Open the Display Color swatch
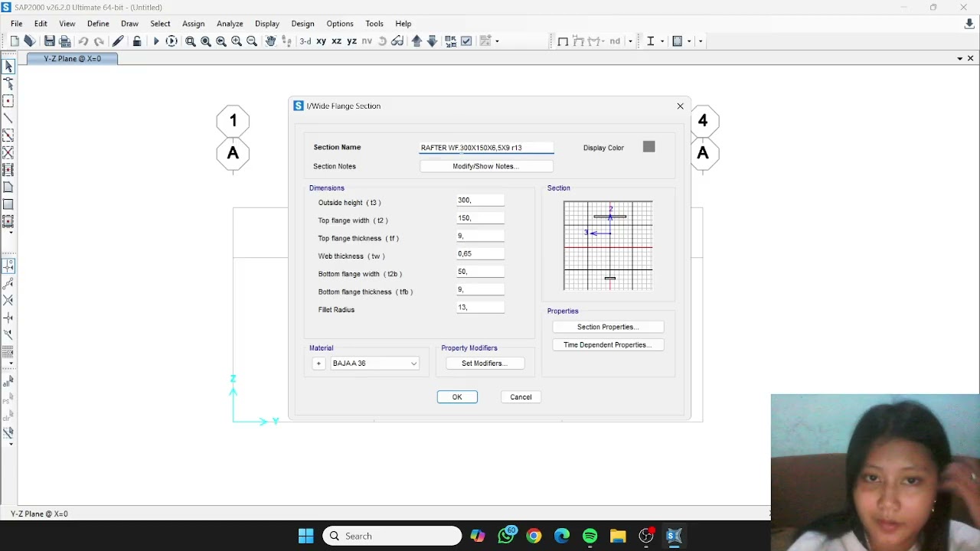The image size is (980, 551). pyautogui.click(x=649, y=147)
